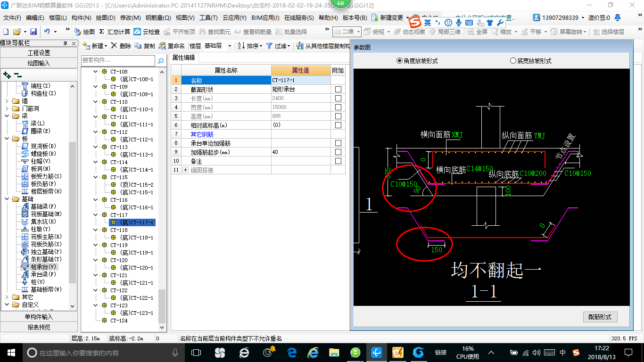Collapse the CT-115 component node
The height and width of the screenshot is (362, 644).
(x=96, y=177)
